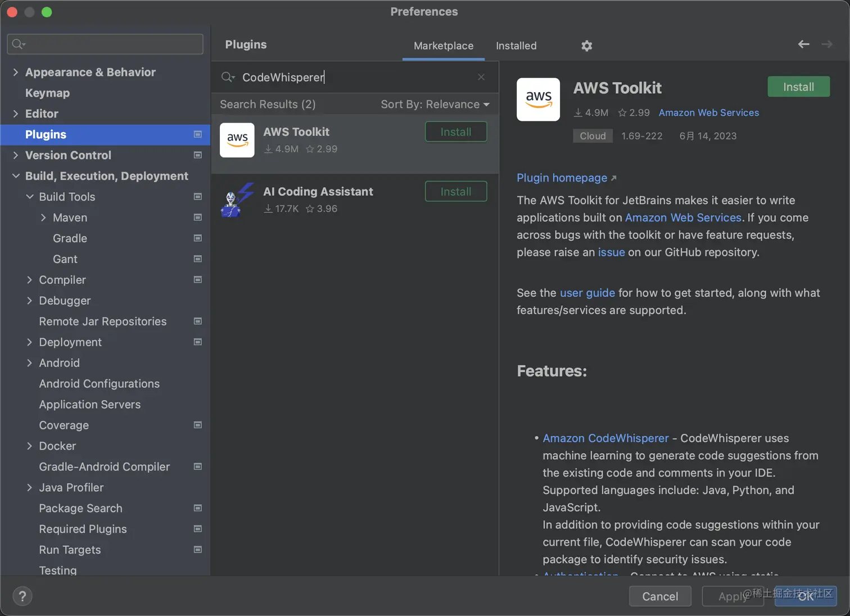
Task: Expand the Debugger node
Action: pos(30,301)
